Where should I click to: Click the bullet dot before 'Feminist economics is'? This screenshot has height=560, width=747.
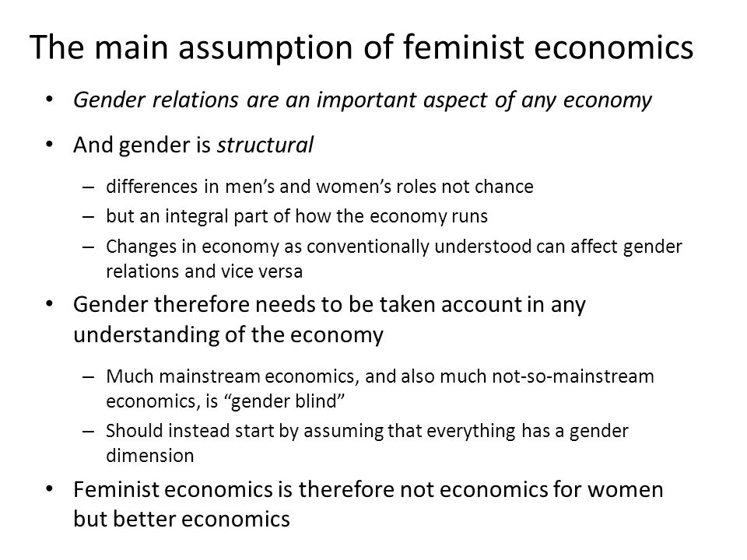click(49, 489)
